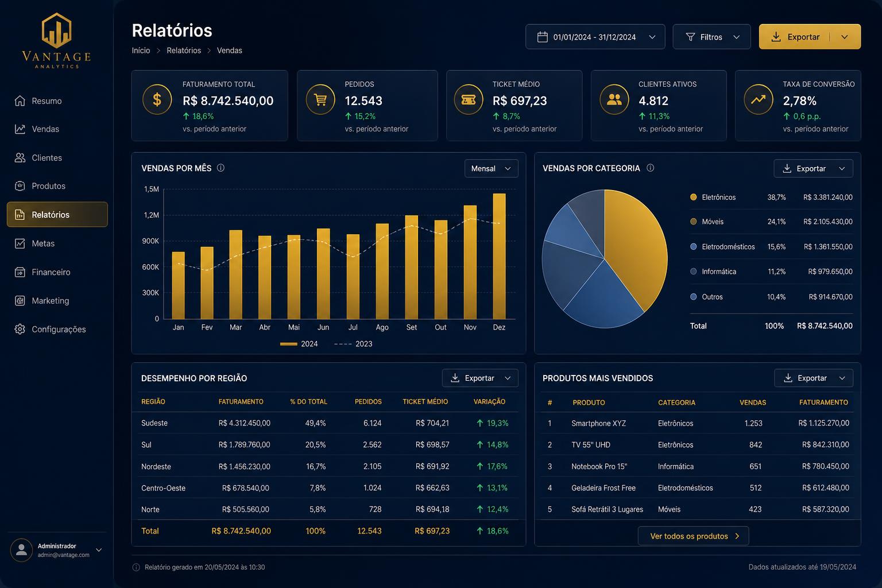
Task: Click the dollar icon on Faturamento Total
Action: 157,99
